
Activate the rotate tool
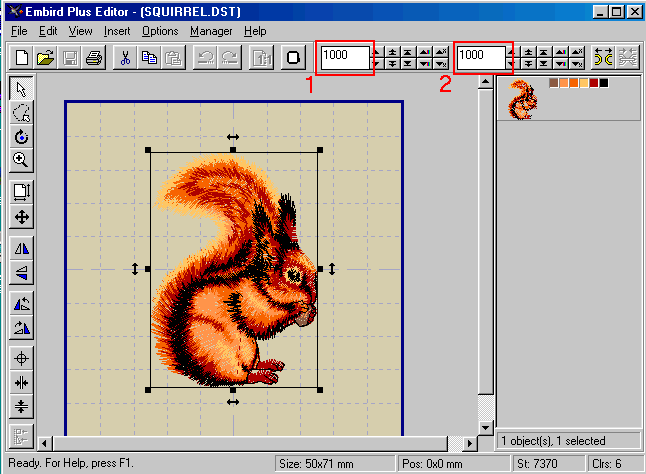click(21, 136)
